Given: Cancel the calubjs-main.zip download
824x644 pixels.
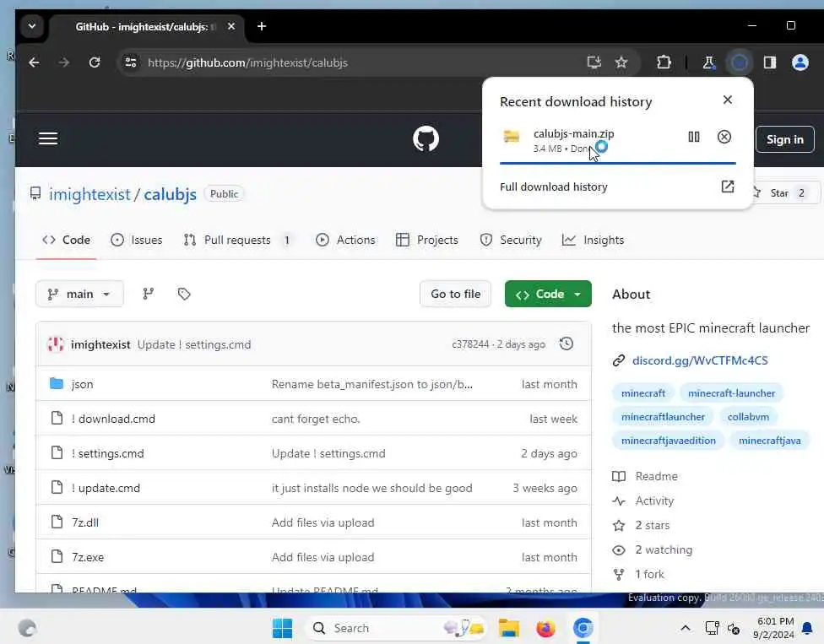Looking at the screenshot, I should pyautogui.click(x=724, y=137).
